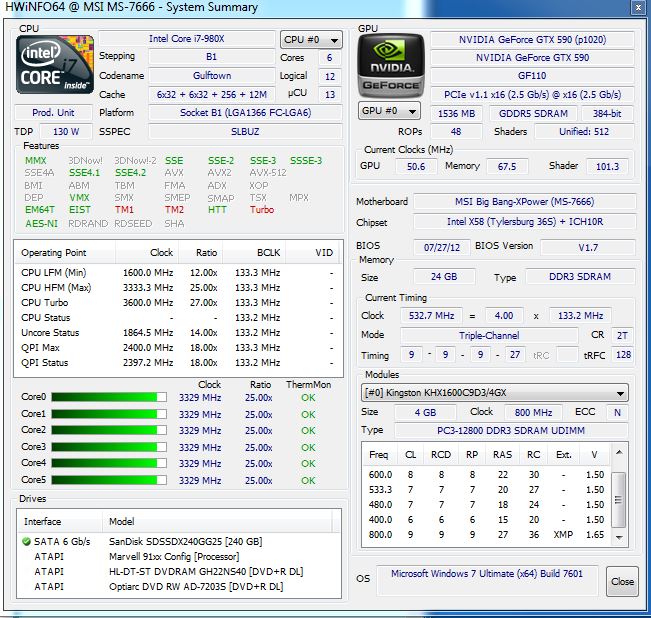Screen dimensions: 651x618
Task: Click Core2 ThermMon OK status
Action: point(308,430)
